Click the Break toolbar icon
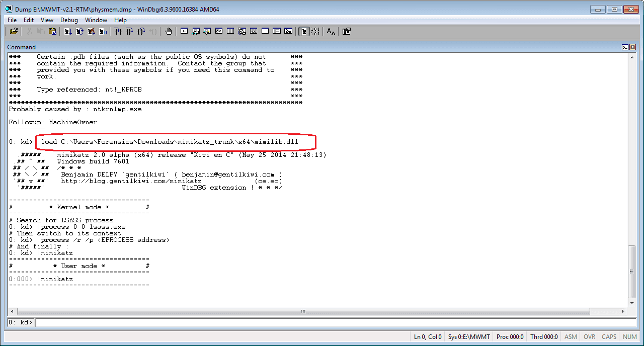 (x=103, y=31)
